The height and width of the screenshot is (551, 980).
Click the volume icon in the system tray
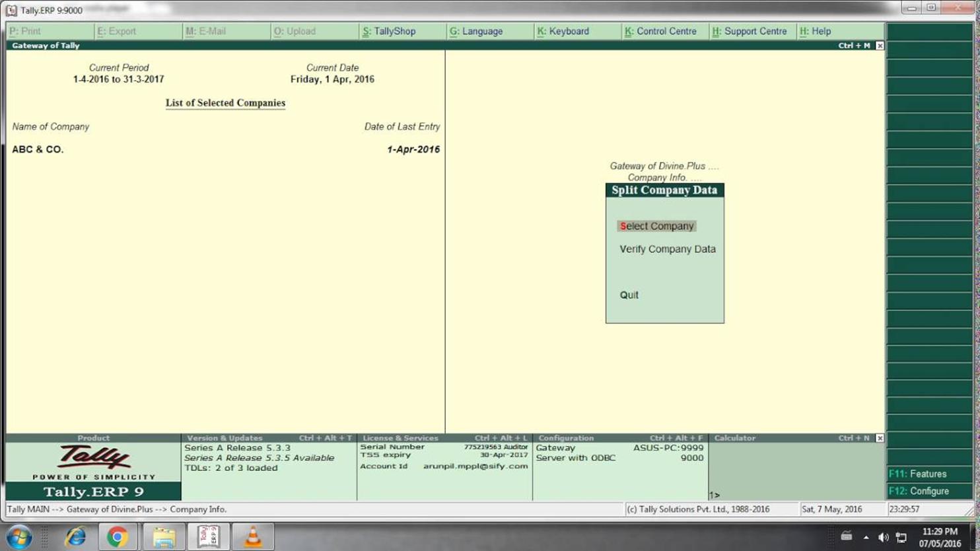point(883,537)
